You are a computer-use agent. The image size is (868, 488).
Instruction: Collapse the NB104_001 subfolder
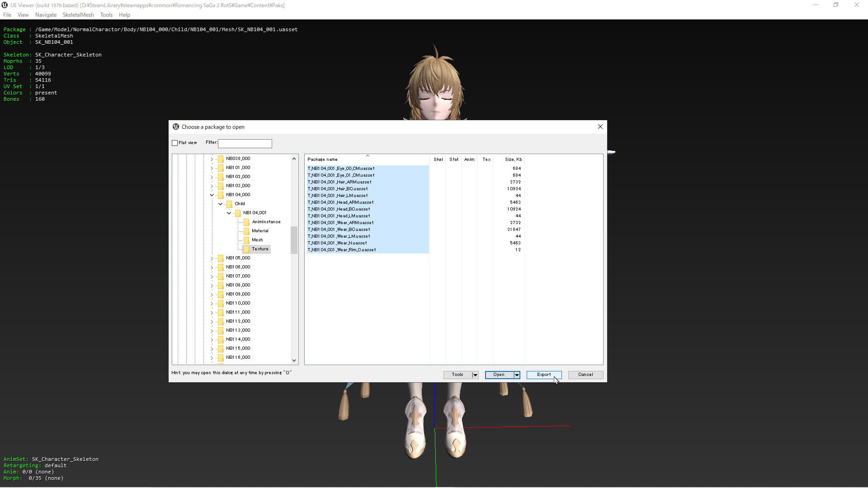pos(229,213)
